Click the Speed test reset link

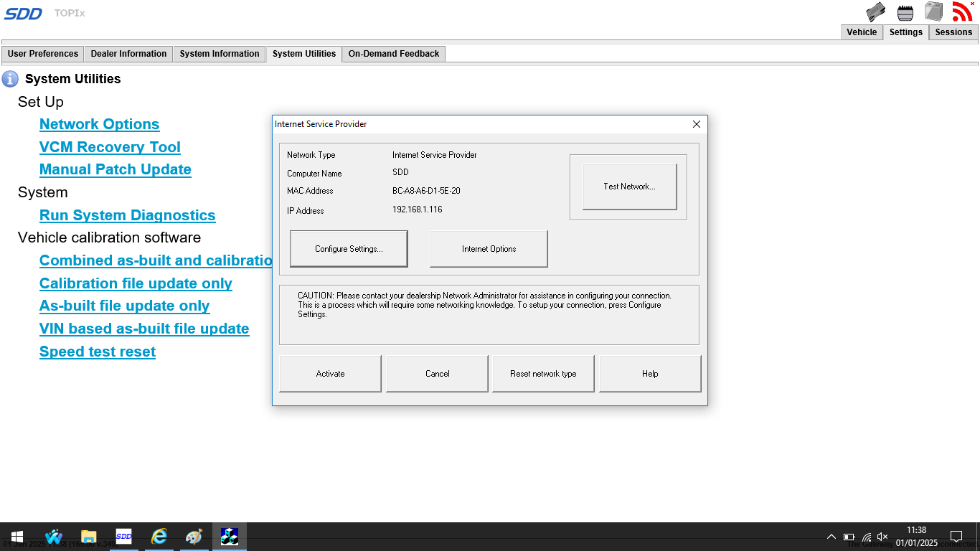coord(98,352)
